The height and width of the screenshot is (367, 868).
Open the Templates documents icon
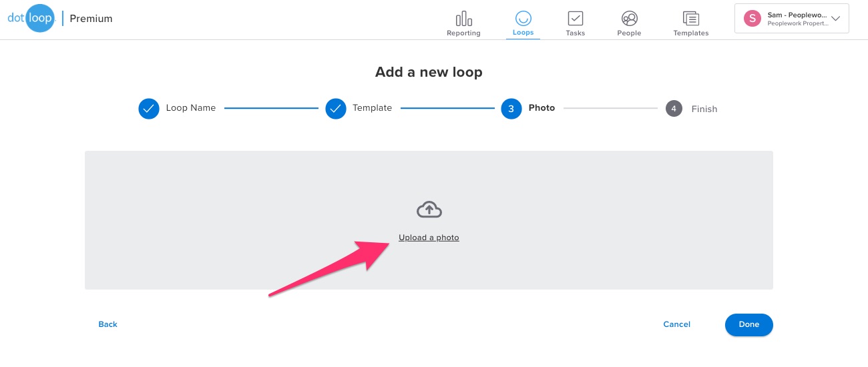[690, 18]
